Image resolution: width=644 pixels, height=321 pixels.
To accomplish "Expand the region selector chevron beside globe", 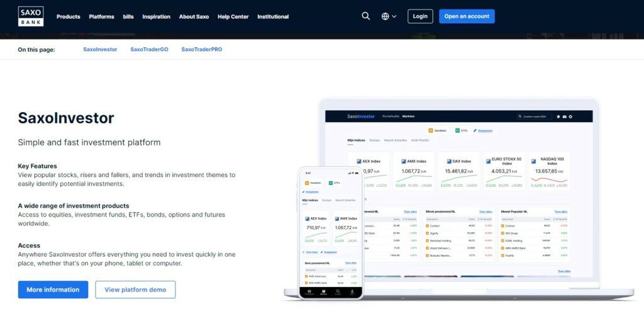I will tap(394, 16).
